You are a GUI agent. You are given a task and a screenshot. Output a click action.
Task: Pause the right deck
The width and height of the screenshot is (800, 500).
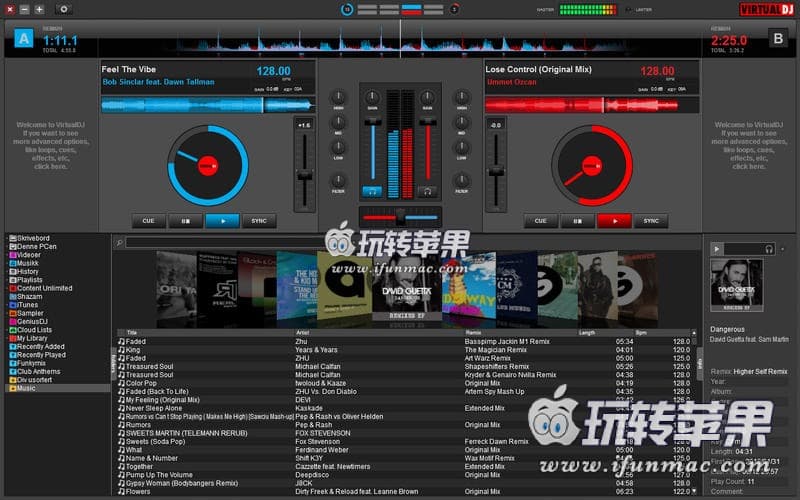[578, 221]
